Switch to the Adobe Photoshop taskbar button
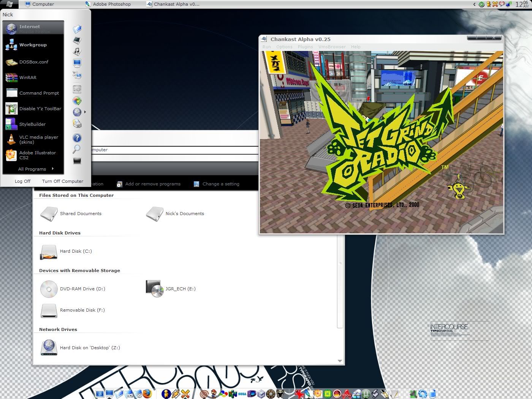This screenshot has height=399, width=532. click(x=112, y=4)
